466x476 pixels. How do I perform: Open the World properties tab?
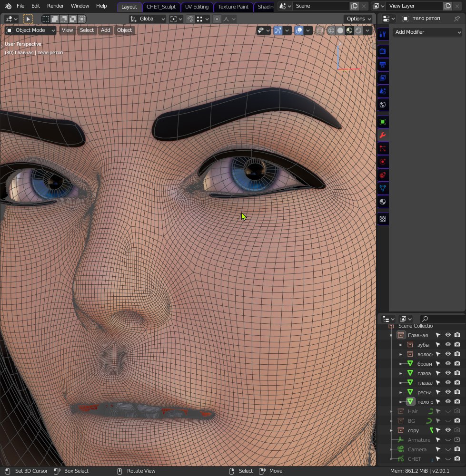[383, 105]
